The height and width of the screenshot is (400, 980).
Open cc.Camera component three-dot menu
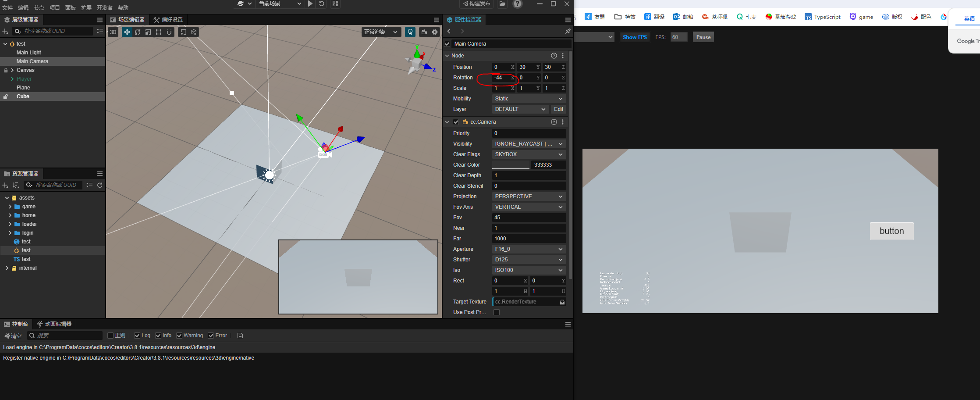[x=563, y=122]
